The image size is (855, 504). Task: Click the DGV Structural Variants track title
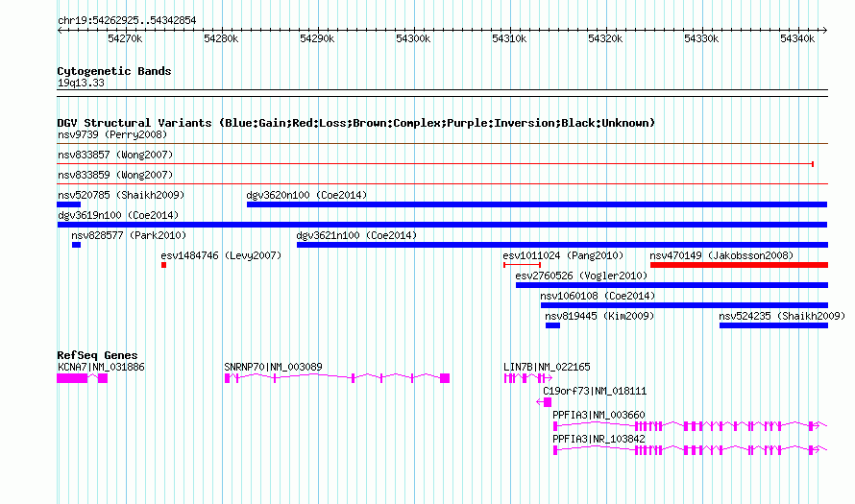click(x=356, y=123)
